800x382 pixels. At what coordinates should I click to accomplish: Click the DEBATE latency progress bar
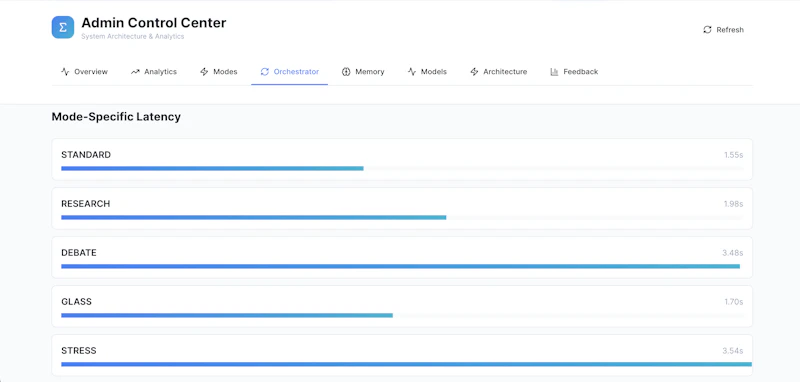pos(402,266)
